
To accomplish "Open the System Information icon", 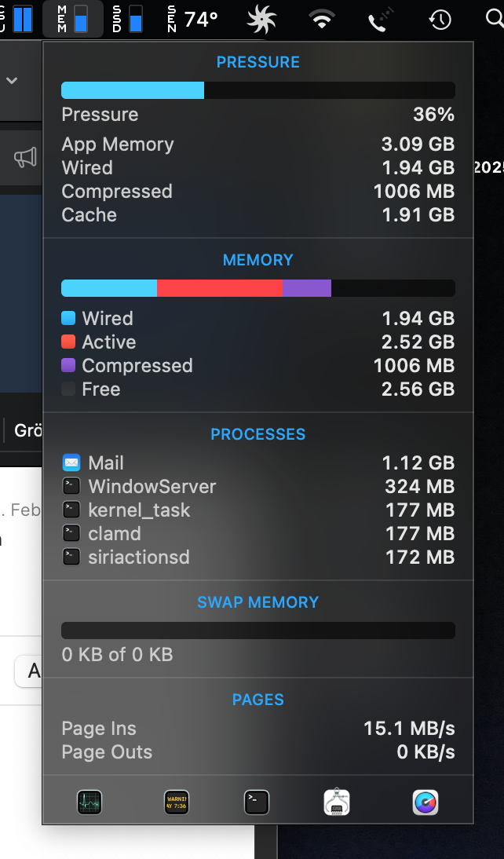I will pos(337,802).
